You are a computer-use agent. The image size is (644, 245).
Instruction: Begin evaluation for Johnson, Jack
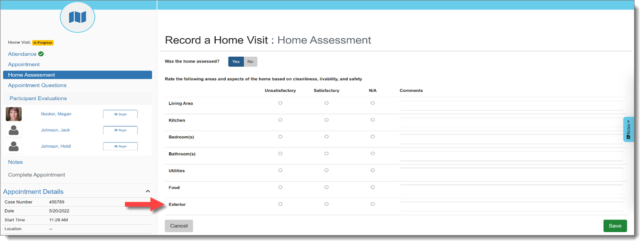click(120, 130)
